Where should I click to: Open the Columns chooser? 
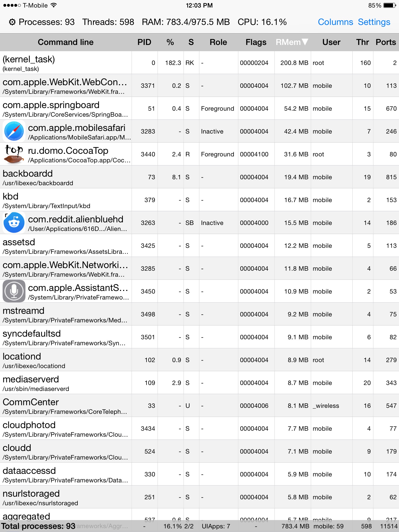(x=335, y=22)
